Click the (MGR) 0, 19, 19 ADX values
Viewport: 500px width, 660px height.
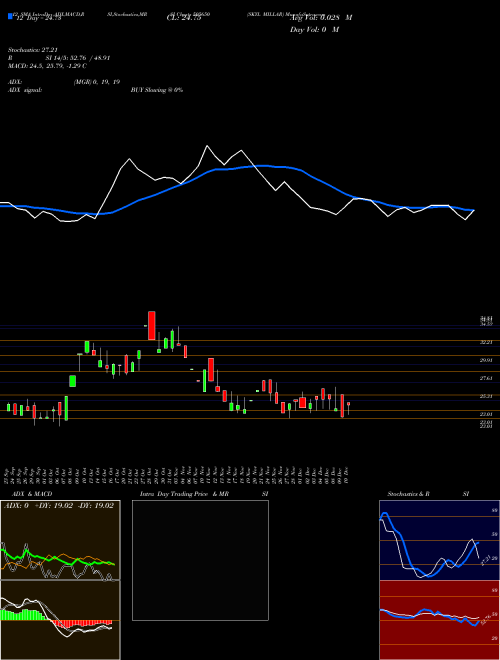[x=97, y=83]
